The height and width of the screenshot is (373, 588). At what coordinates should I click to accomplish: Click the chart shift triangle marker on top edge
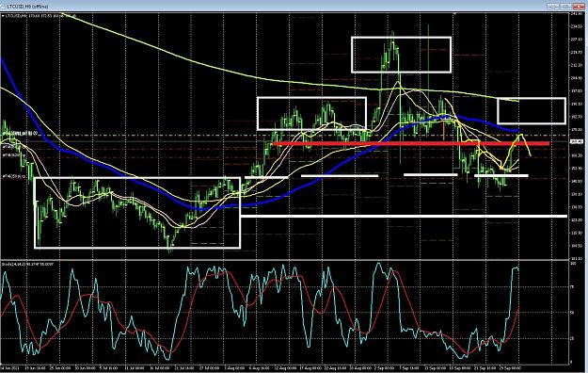[x=454, y=14]
